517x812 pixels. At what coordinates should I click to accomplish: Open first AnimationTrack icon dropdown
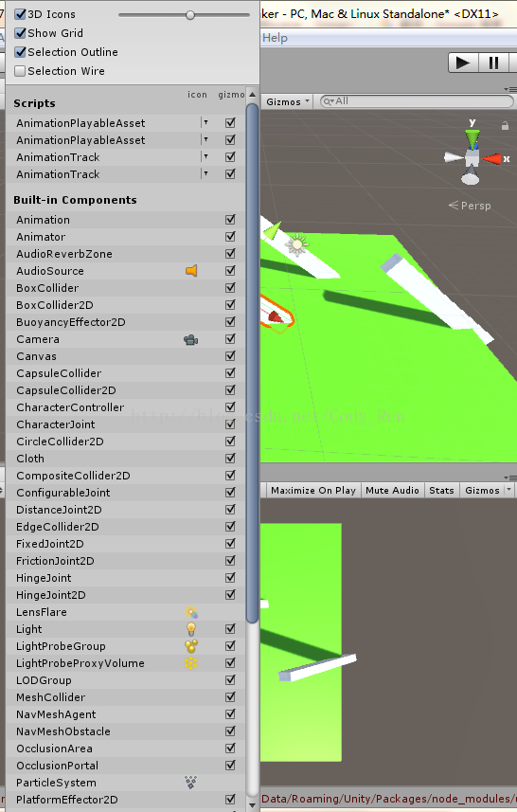coord(205,157)
